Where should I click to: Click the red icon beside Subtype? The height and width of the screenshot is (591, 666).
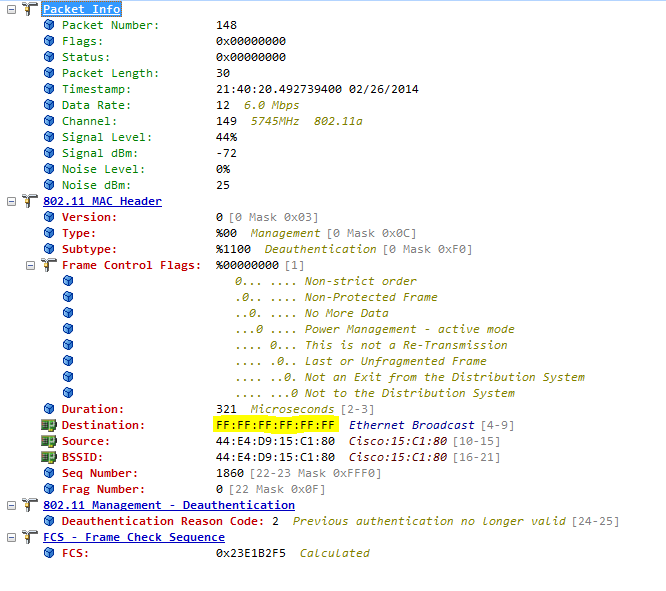click(49, 249)
